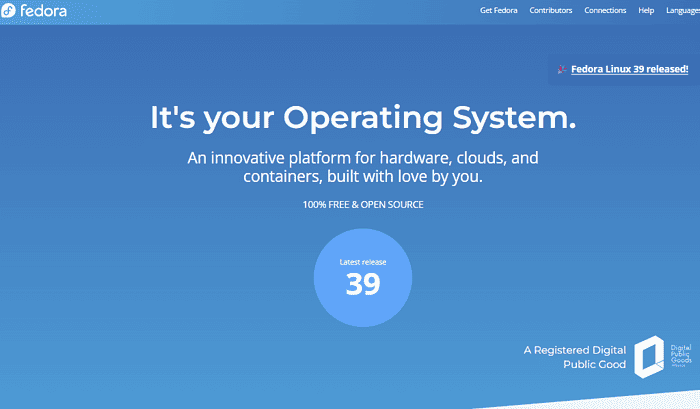This screenshot has width=700, height=409.
Task: Open the Connections nav item
Action: point(605,11)
